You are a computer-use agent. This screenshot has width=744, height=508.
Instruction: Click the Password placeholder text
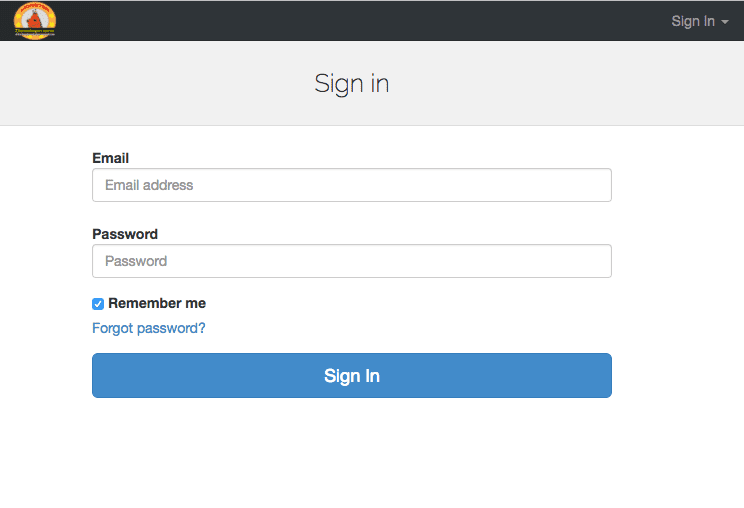(136, 261)
